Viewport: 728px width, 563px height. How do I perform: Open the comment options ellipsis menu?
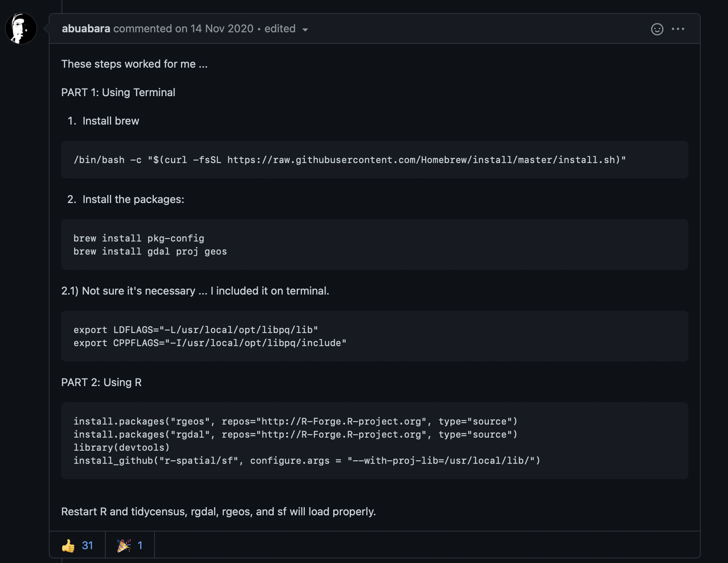pos(678,29)
